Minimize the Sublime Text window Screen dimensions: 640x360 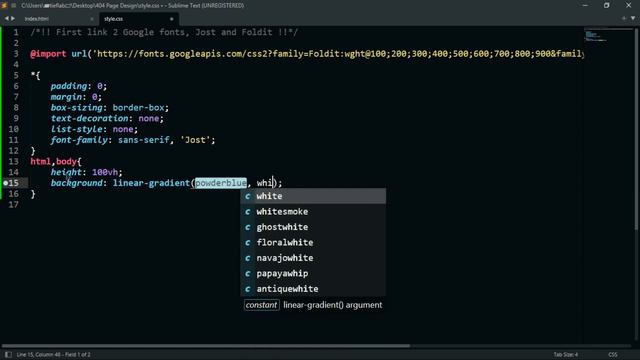585,5
